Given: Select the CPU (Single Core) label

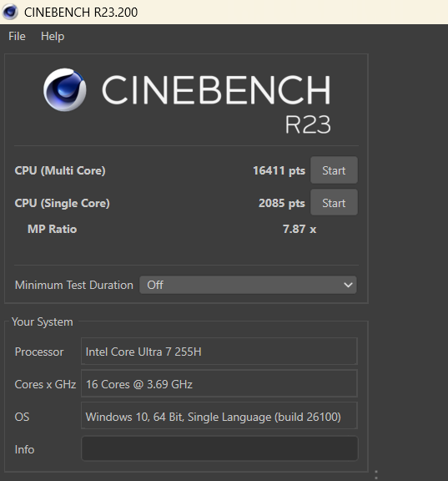Looking at the screenshot, I should coord(63,203).
